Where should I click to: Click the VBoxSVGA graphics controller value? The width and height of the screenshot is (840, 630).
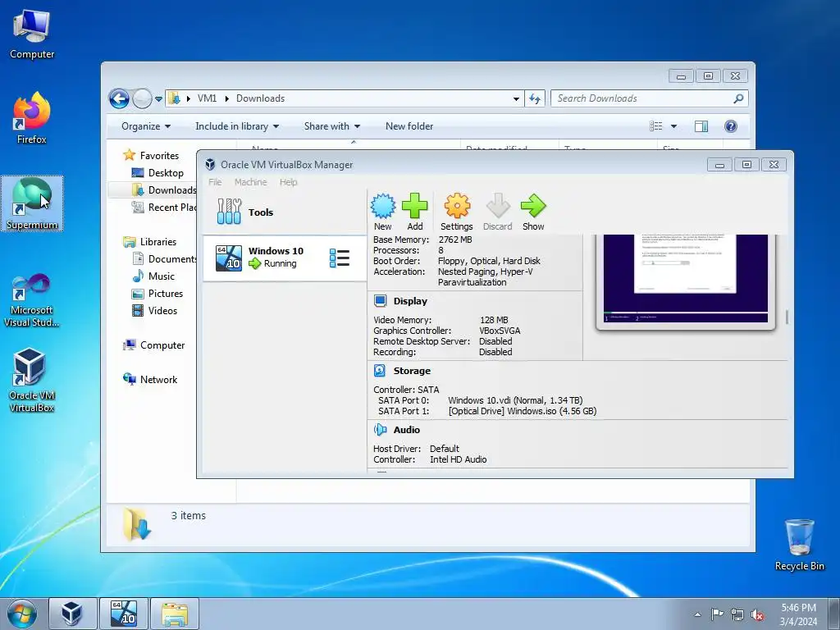pyautogui.click(x=500, y=331)
